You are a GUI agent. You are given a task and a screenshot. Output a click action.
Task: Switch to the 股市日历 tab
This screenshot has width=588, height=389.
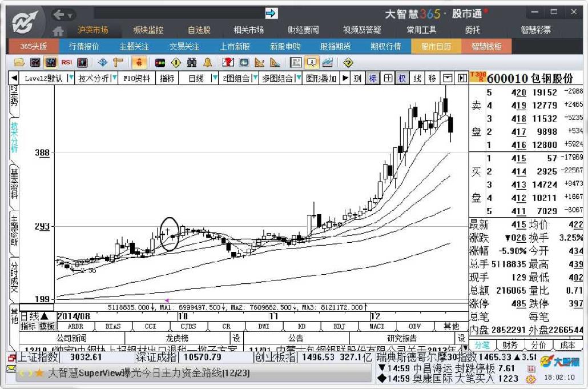coord(436,46)
